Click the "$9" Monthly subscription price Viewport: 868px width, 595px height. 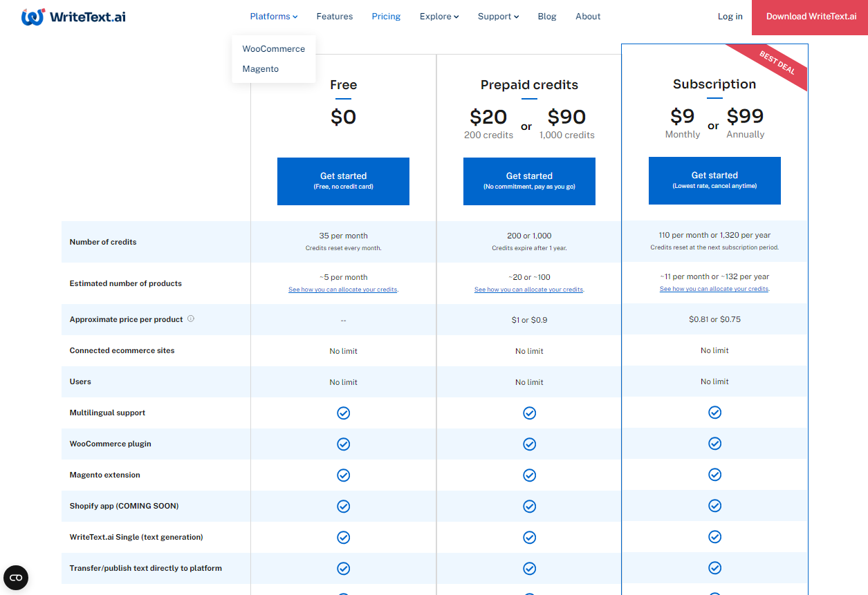[x=683, y=116]
